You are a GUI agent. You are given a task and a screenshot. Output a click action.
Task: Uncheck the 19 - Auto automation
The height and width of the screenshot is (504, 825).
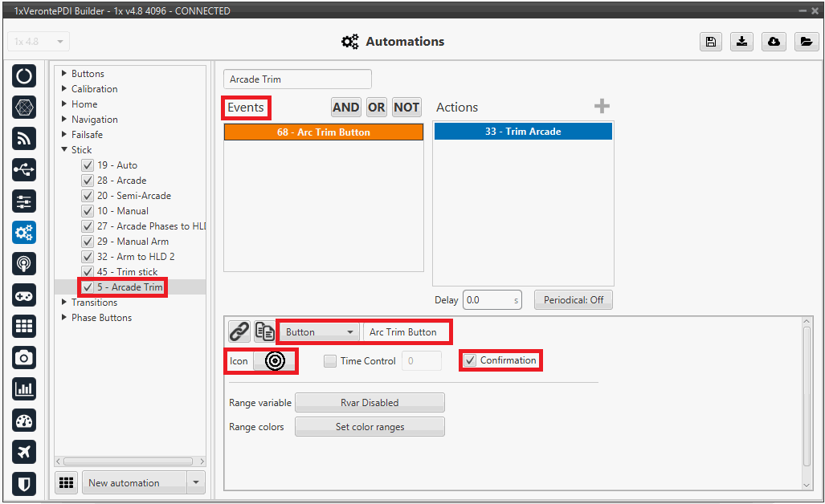(88, 165)
